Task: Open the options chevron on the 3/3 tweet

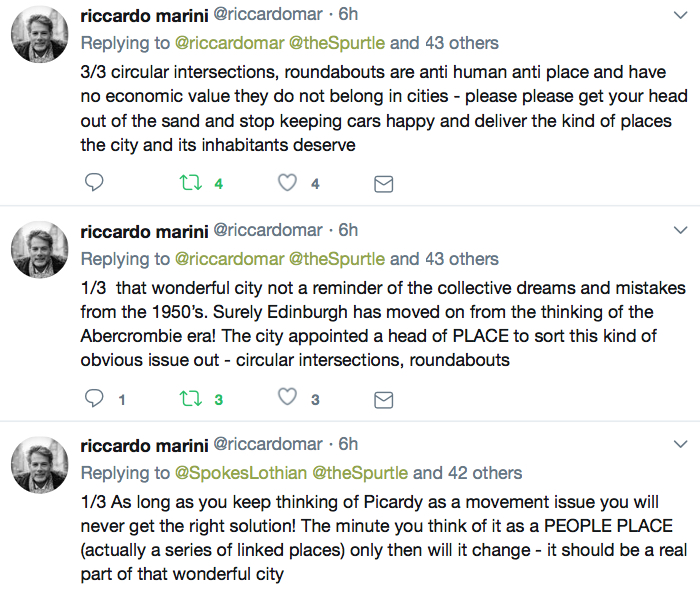Action: [680, 15]
